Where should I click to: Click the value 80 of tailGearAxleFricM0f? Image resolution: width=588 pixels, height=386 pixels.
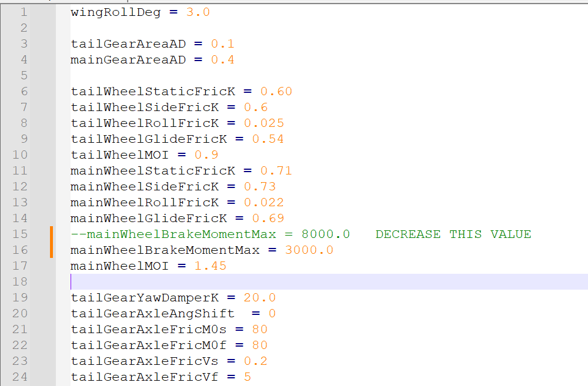260,345
